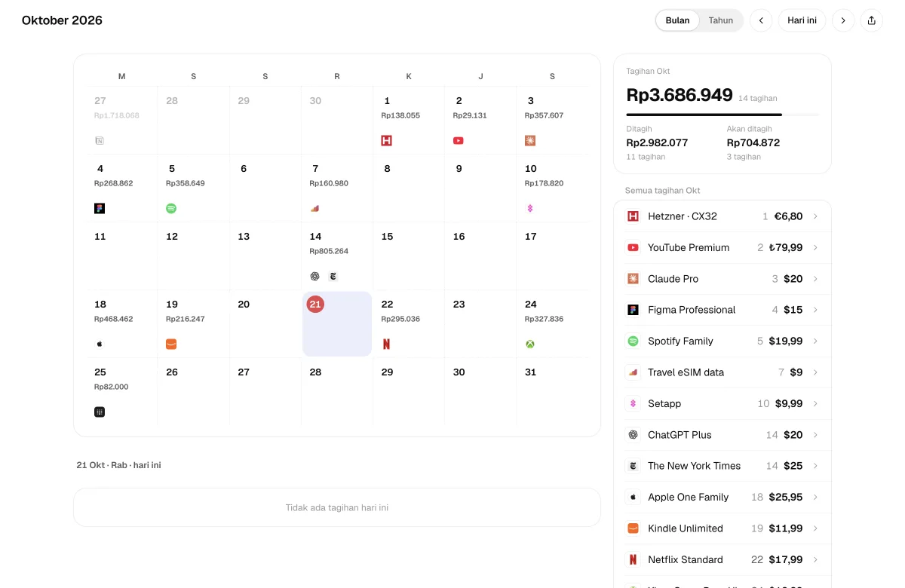905x588 pixels.
Task: Click Travel eSIM data label
Action: click(x=686, y=372)
